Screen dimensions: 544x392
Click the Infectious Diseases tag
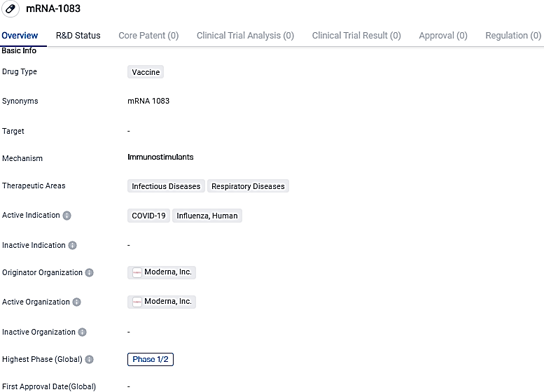pos(167,186)
